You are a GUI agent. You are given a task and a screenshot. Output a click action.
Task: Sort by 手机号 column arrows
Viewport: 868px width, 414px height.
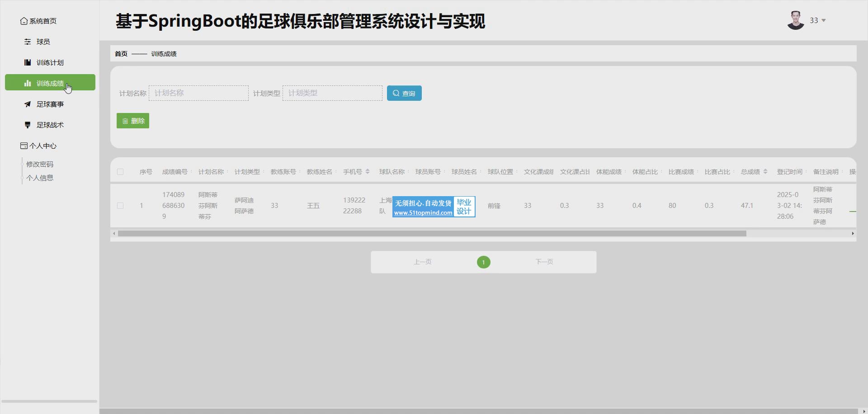click(368, 172)
